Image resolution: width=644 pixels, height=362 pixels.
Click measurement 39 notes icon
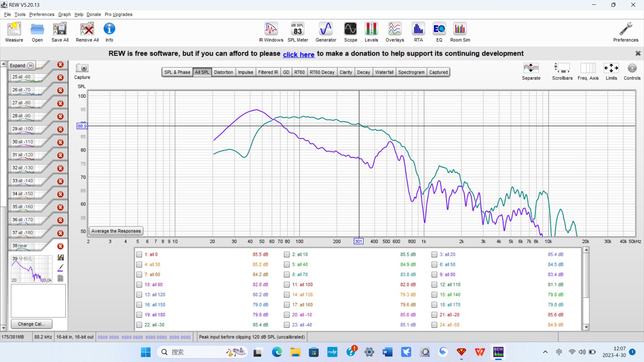pos(60,278)
